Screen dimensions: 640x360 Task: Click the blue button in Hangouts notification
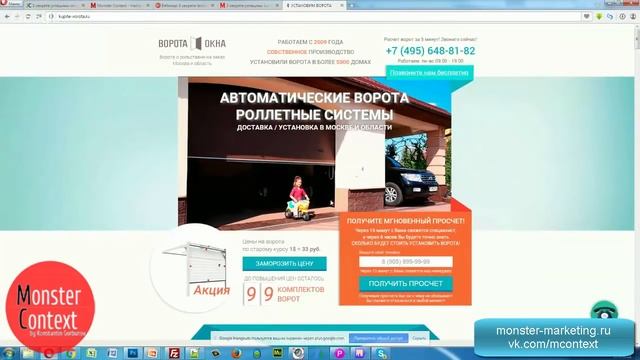click(x=378, y=338)
